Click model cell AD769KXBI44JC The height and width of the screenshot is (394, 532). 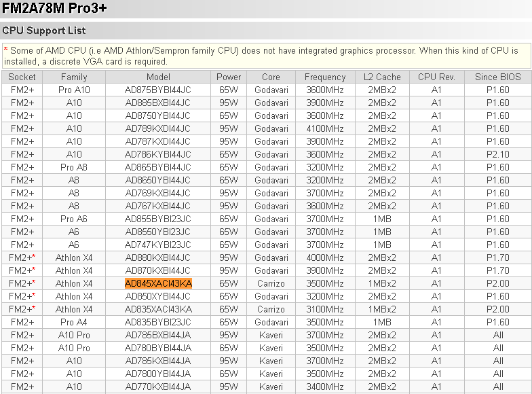point(158,193)
